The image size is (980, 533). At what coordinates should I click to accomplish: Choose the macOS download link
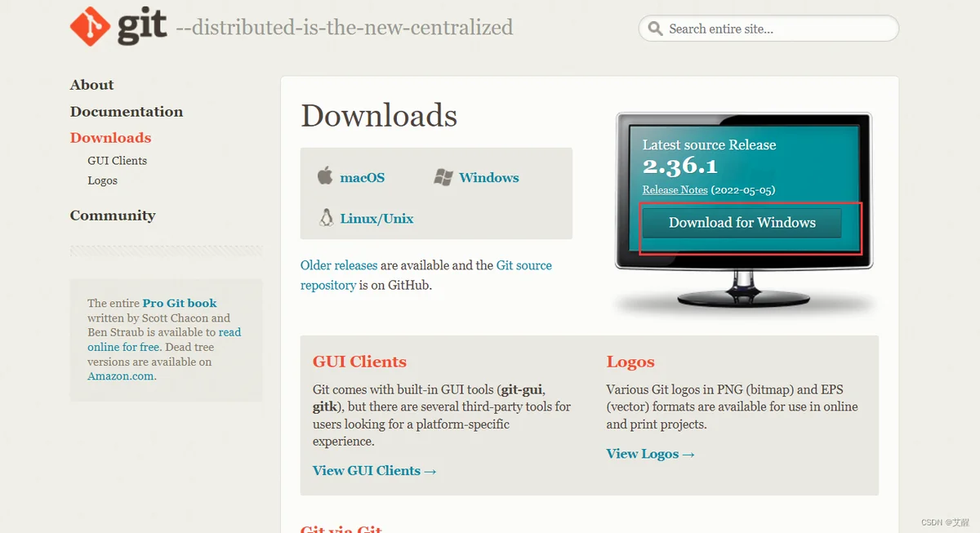tap(363, 177)
